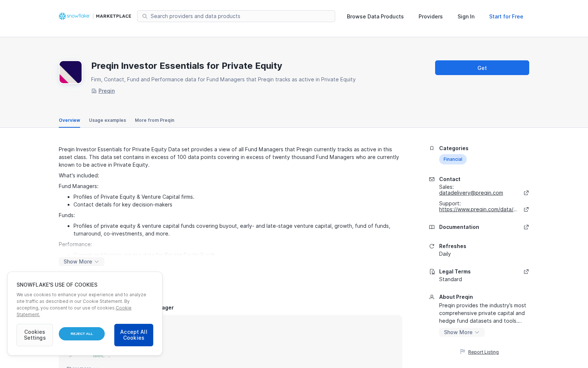Click the Preqin provider link
The height and width of the screenshot is (368, 588).
107,91
